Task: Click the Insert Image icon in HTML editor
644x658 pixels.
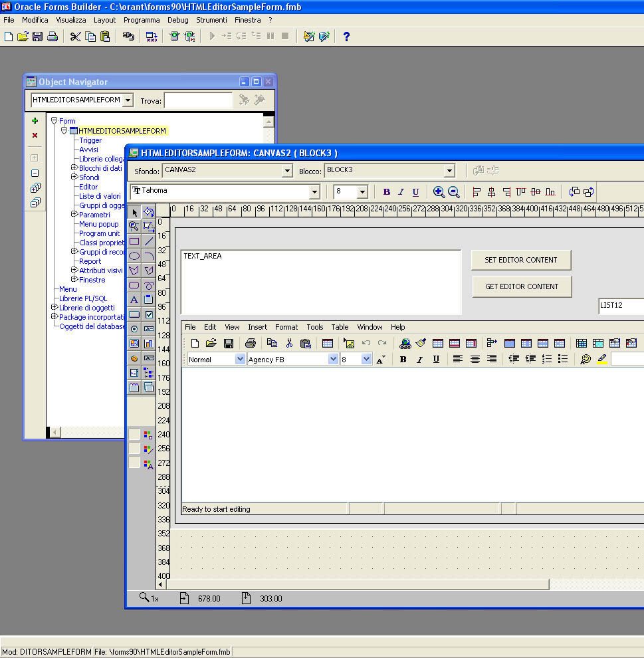Action: point(349,343)
